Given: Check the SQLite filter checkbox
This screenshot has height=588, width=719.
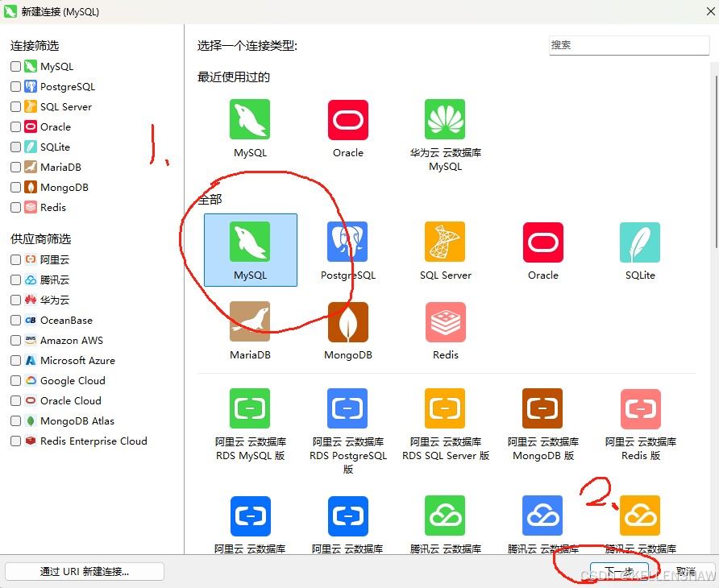Looking at the screenshot, I should point(15,147).
